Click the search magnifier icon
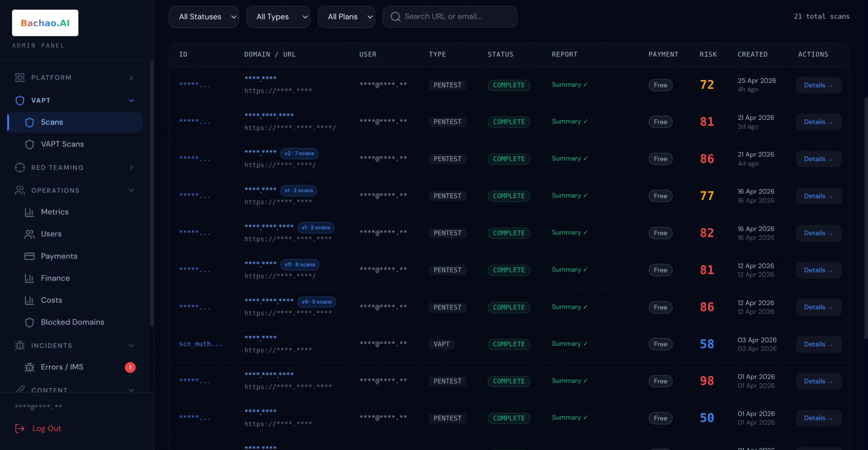 point(395,17)
